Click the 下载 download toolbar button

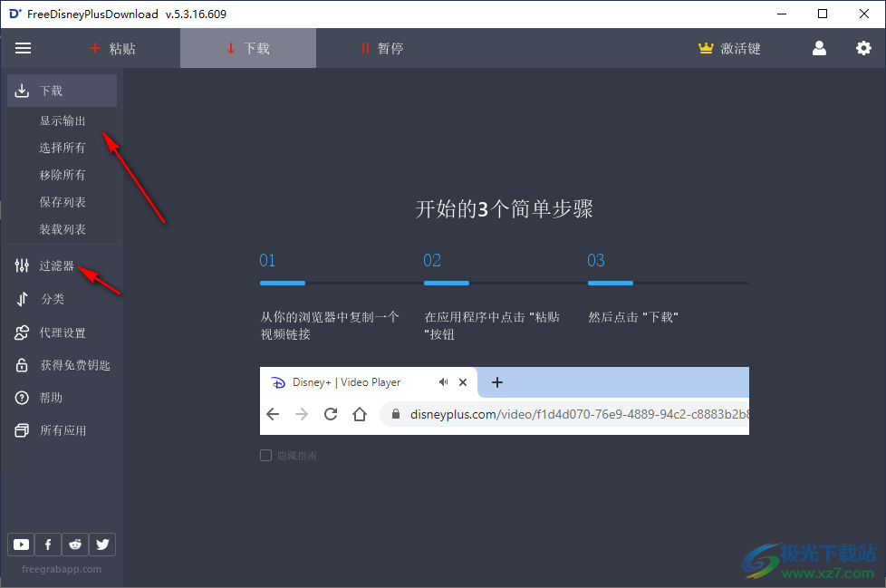248,49
